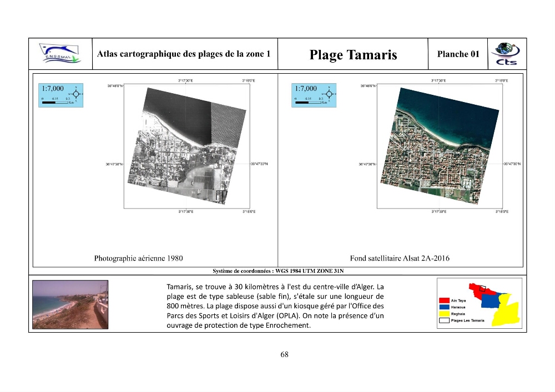Click the compass rose in the Alsat 2016 map panel
Viewport: 555px width, 392px height.
point(329,94)
